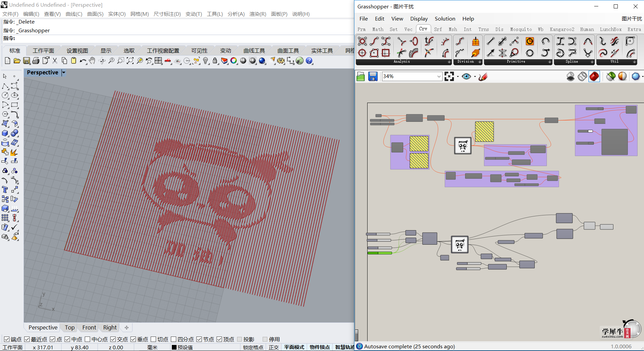Toggle 物件锁点 in the status bar
644x351 pixels.
[319, 347]
